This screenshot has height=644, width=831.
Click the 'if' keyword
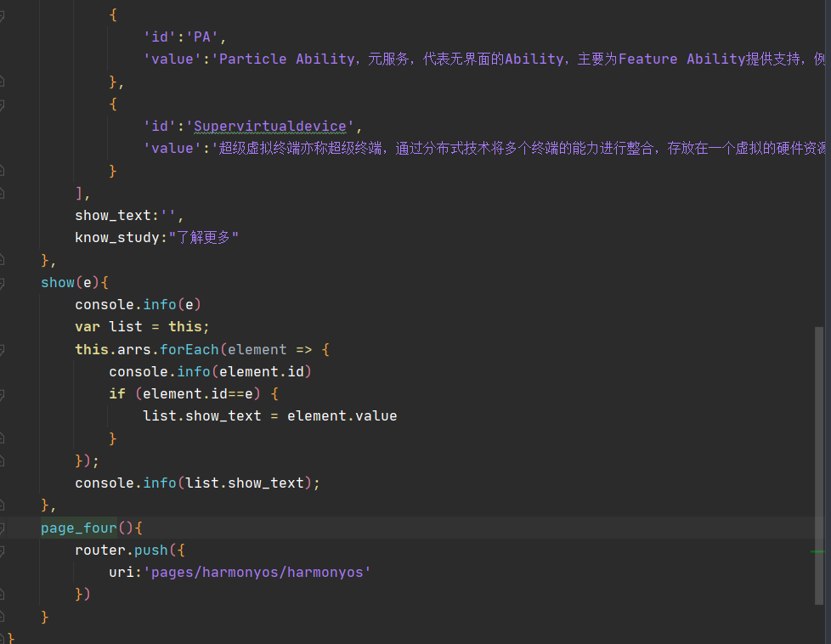(x=117, y=394)
